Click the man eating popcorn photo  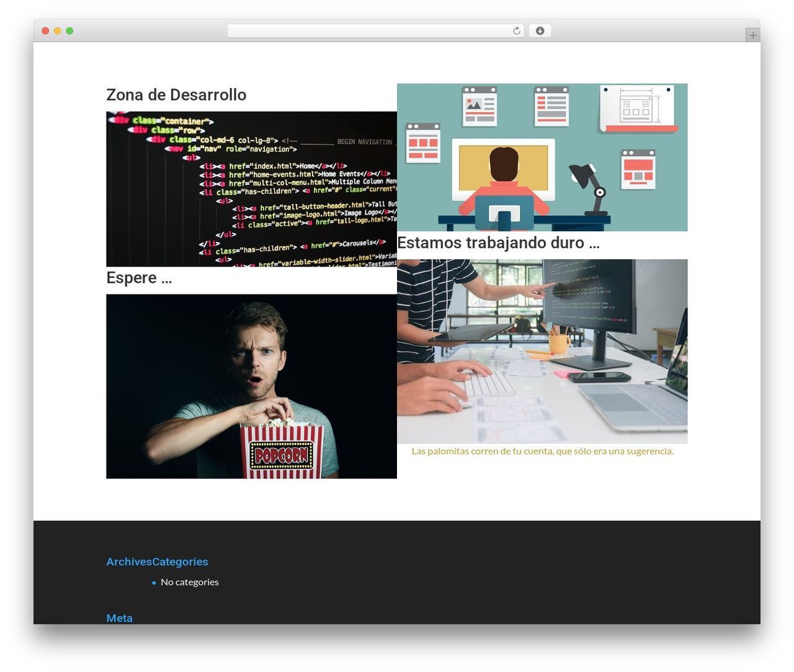251,386
